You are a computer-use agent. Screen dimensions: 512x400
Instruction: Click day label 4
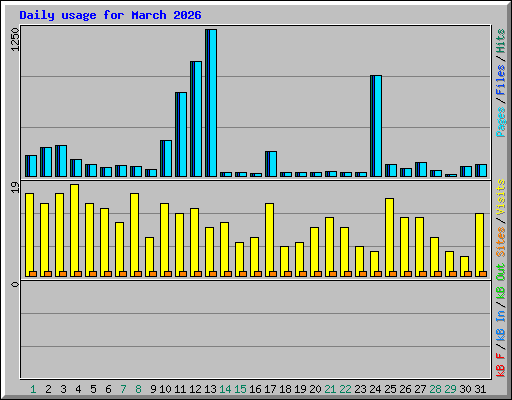pyautogui.click(x=78, y=389)
